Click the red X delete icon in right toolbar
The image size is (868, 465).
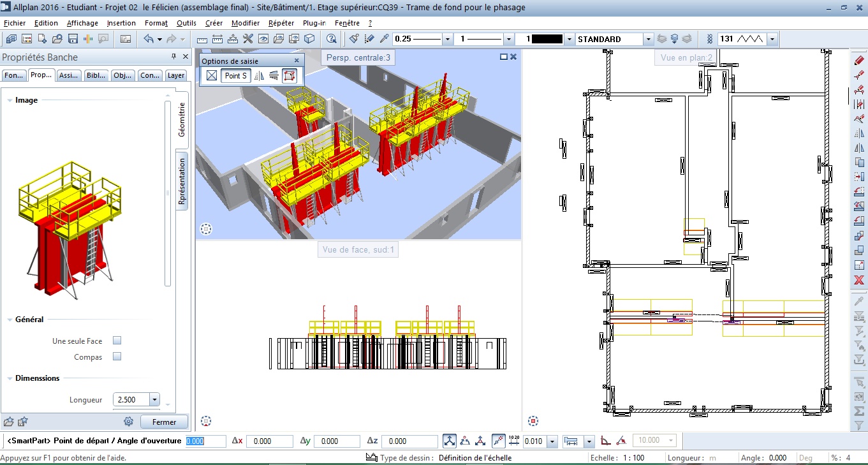[x=859, y=281]
